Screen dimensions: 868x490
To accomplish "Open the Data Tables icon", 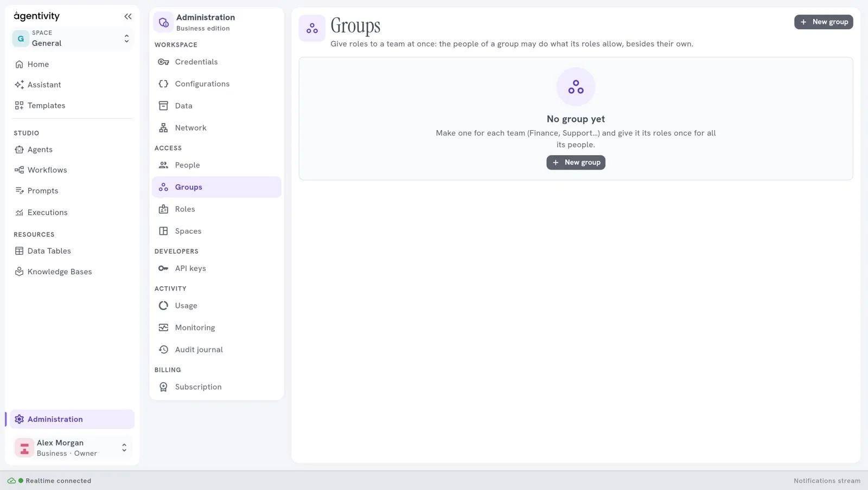I will (19, 251).
